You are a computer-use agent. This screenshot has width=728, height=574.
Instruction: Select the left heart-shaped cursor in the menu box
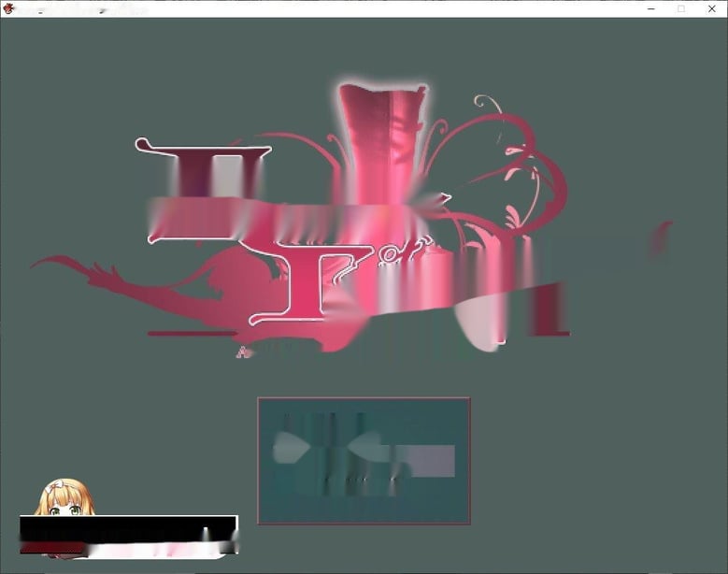[292, 447]
